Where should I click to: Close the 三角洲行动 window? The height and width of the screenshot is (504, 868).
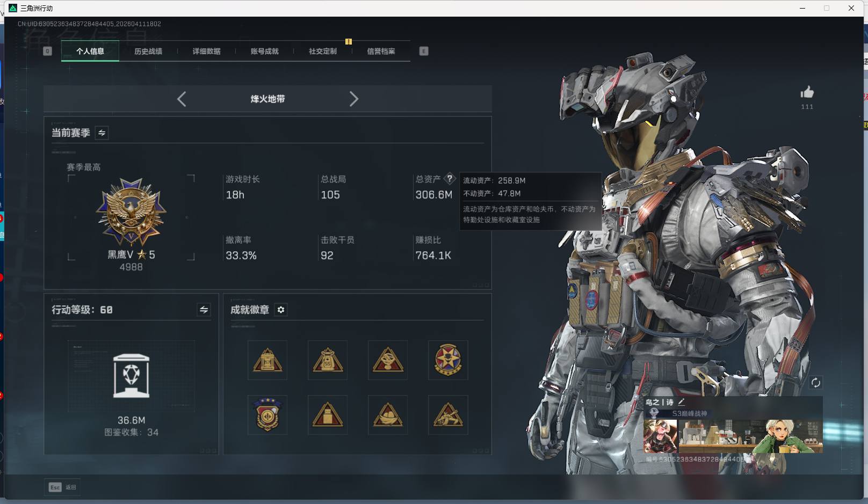tap(851, 8)
